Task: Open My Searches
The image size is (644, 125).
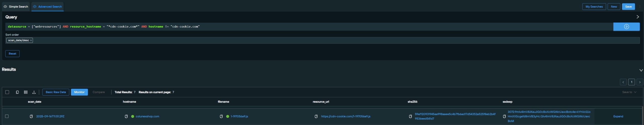Action: (594, 7)
